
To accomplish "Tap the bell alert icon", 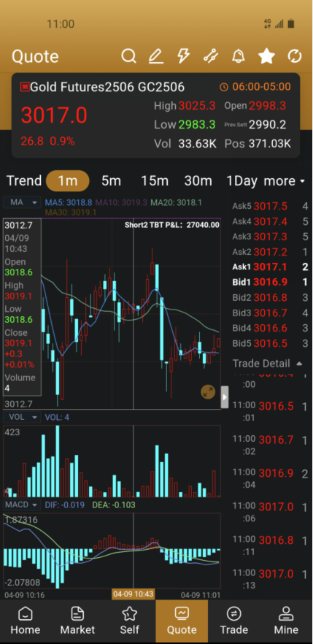I will 239,55.
